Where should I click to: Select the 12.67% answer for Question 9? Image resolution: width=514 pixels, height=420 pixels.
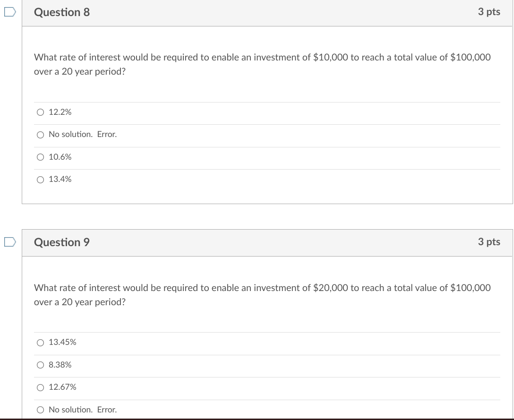point(41,387)
